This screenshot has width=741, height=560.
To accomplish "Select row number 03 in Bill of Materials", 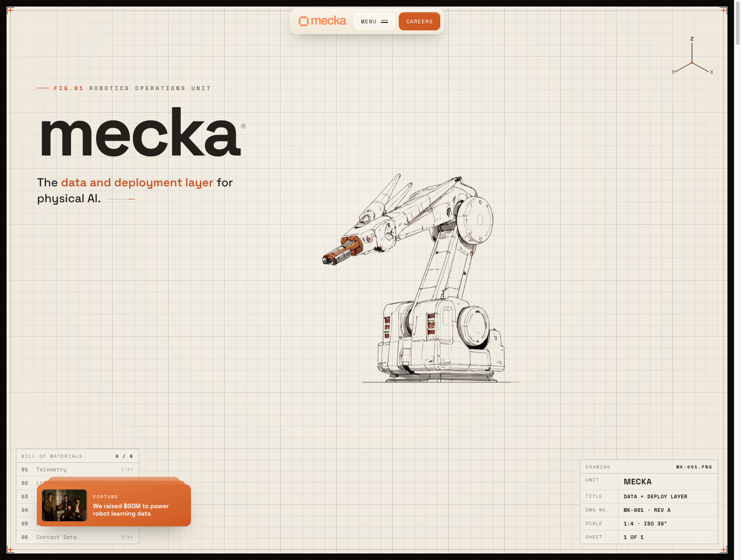I will (25, 496).
